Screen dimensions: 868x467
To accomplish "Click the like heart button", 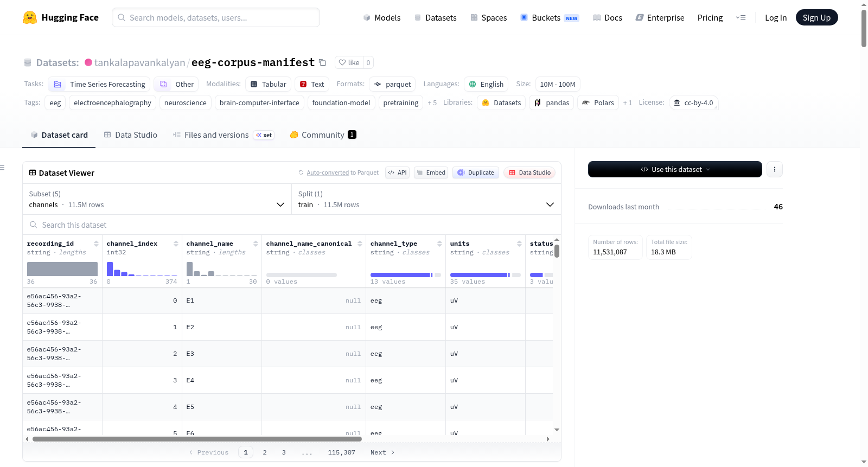I will [x=349, y=62].
